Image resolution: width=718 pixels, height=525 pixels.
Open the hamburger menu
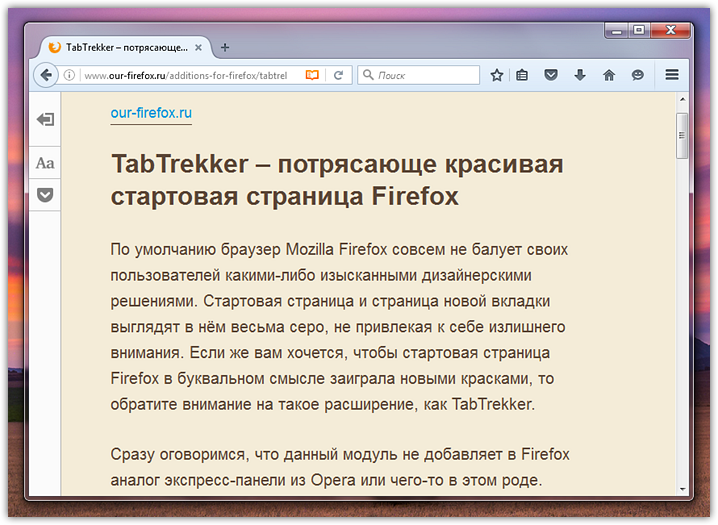(672, 75)
